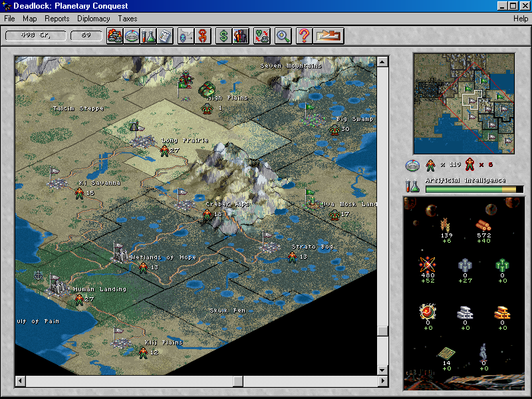This screenshot has height=399, width=532.
Task: Click the steel bars resource icon
Action: 465,313
